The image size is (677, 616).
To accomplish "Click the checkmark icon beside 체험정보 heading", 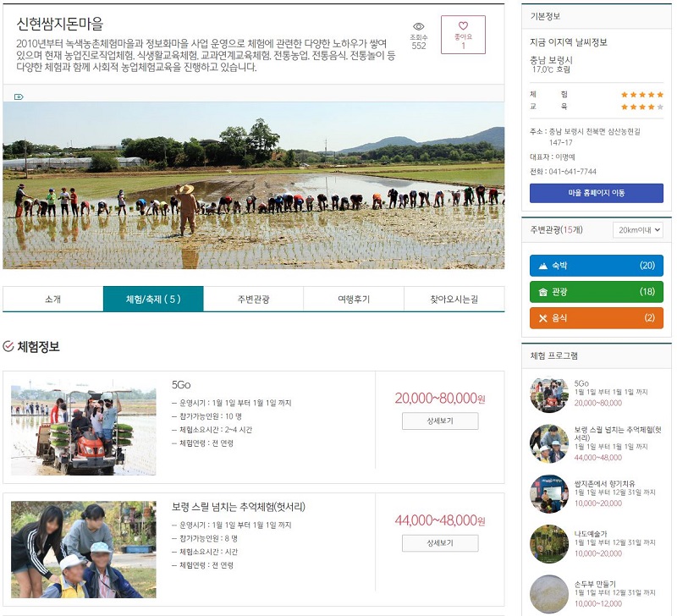I will coord(8,346).
